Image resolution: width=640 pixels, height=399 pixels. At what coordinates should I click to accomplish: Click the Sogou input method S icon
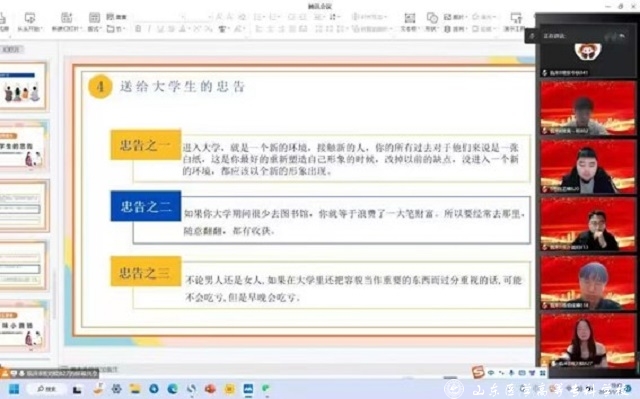[478, 372]
